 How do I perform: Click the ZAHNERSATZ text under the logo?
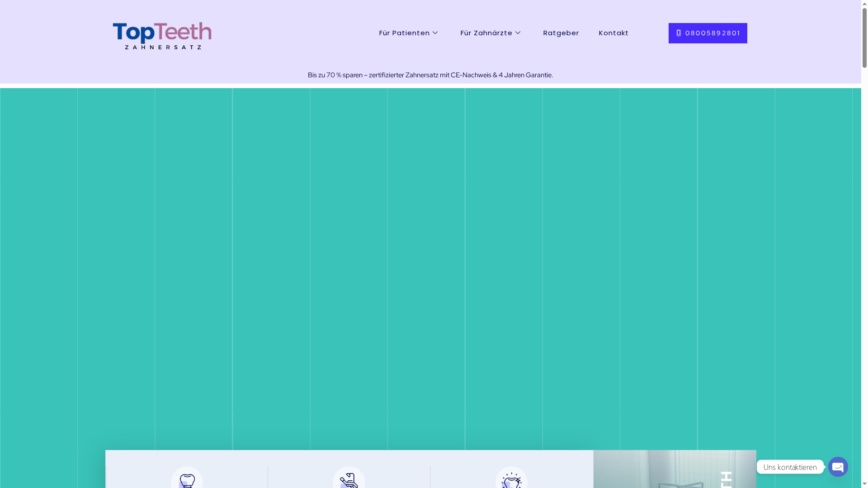162,47
